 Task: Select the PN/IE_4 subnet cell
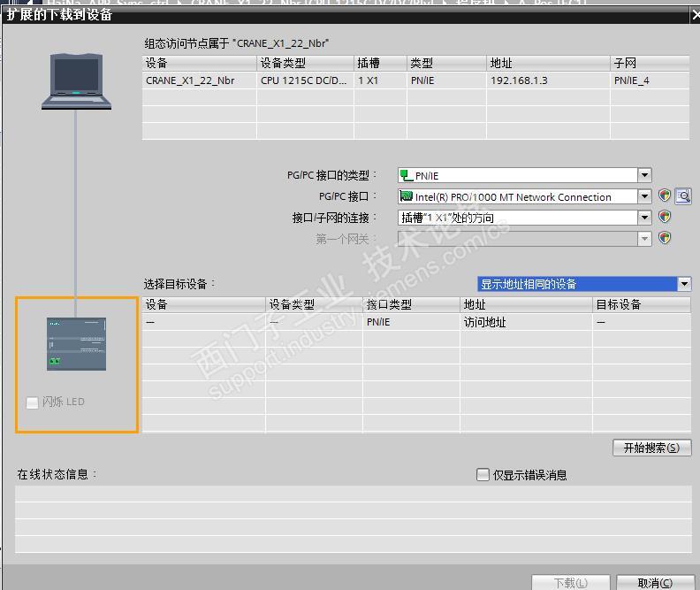[650, 80]
